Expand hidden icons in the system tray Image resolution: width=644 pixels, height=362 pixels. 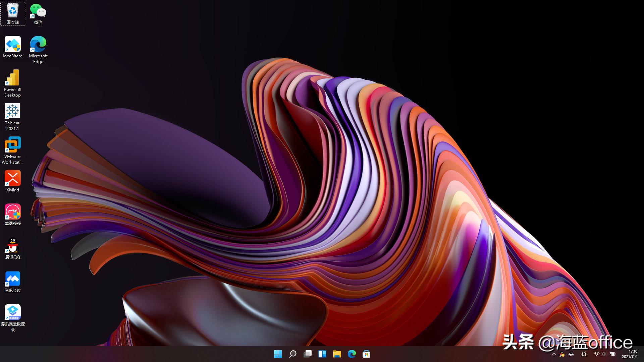coord(554,354)
